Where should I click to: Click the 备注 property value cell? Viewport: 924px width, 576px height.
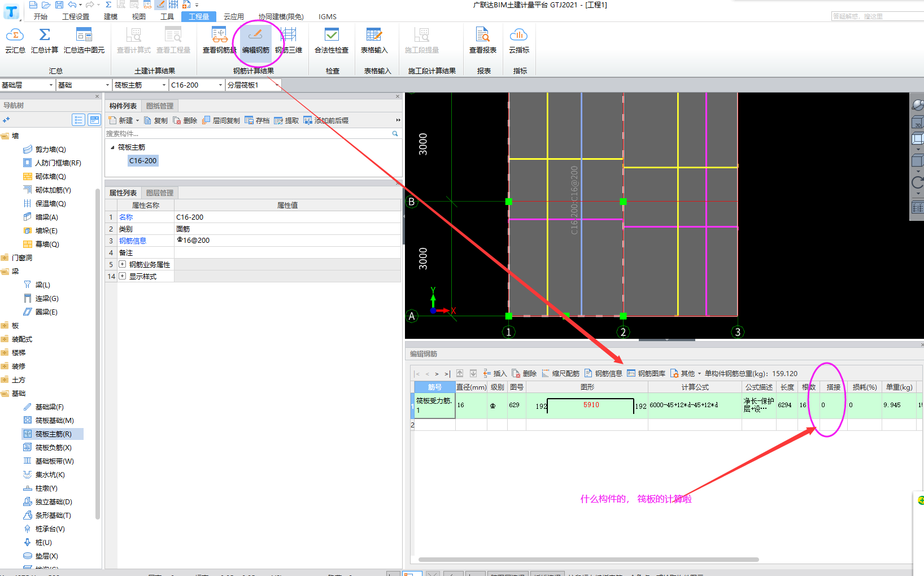(287, 252)
